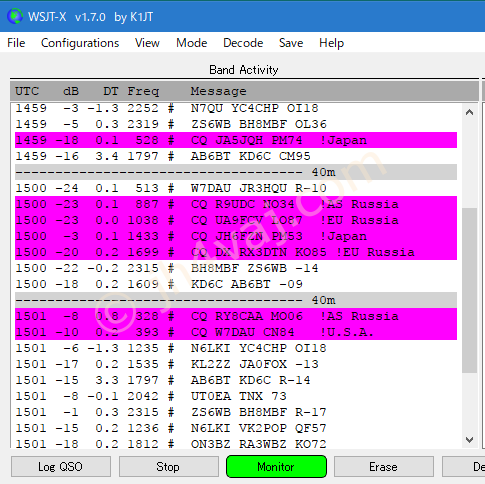Viewport: 485px width, 484px height.
Task: Select the N6LKI VK2POP QF57 row
Action: tap(236, 428)
